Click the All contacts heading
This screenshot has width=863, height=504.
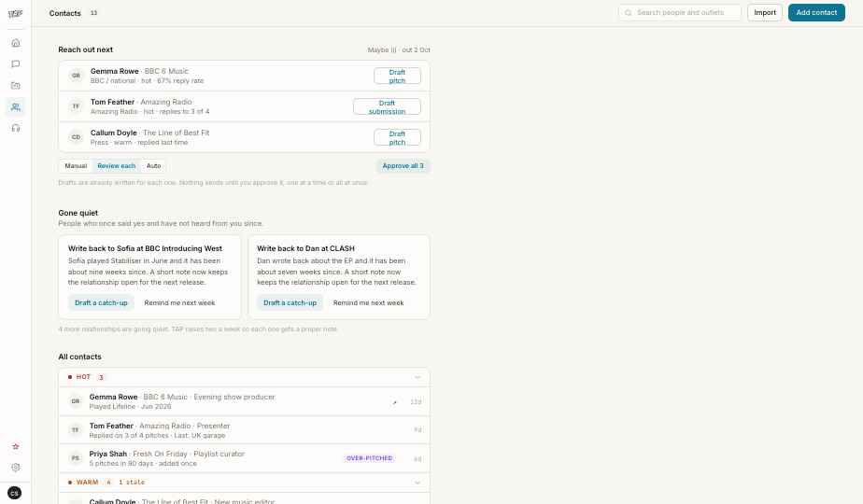coord(79,357)
